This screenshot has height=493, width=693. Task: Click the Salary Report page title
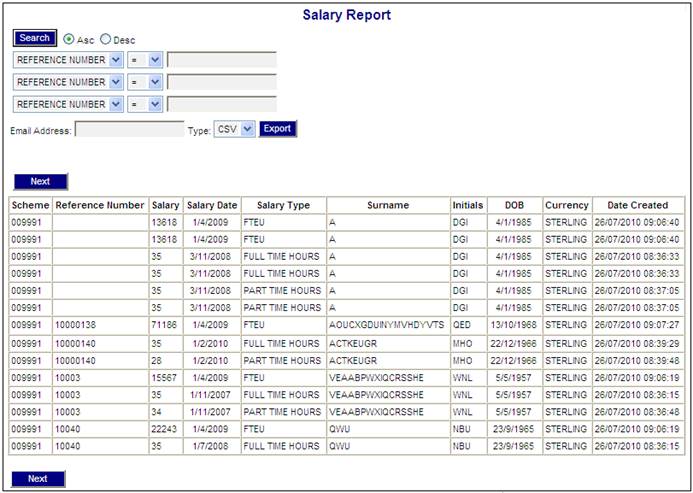[347, 15]
